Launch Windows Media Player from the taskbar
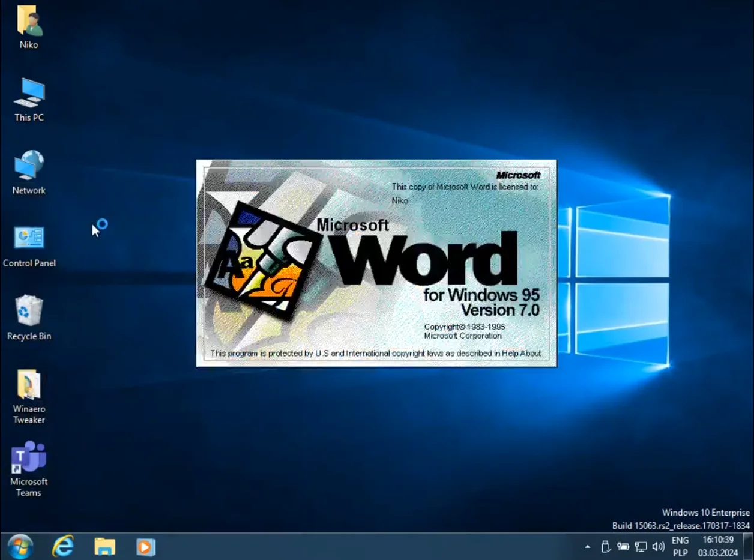This screenshot has height=560, width=754. (x=145, y=547)
